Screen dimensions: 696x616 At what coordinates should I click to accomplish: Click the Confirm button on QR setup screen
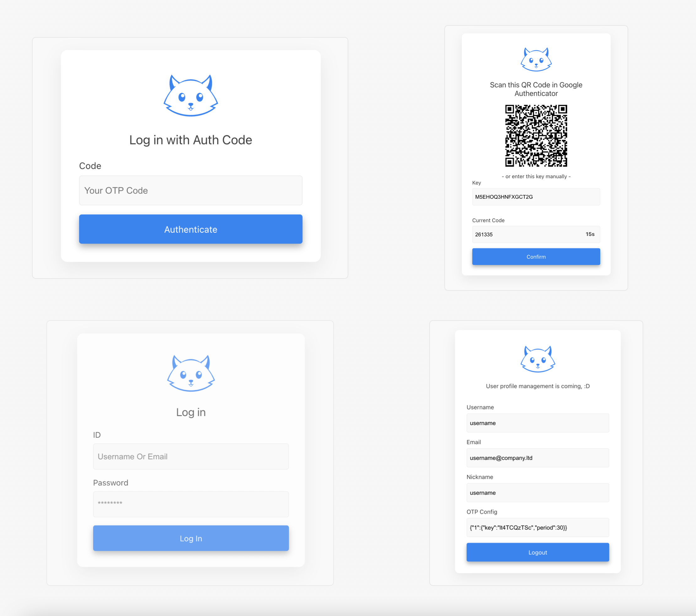point(536,256)
